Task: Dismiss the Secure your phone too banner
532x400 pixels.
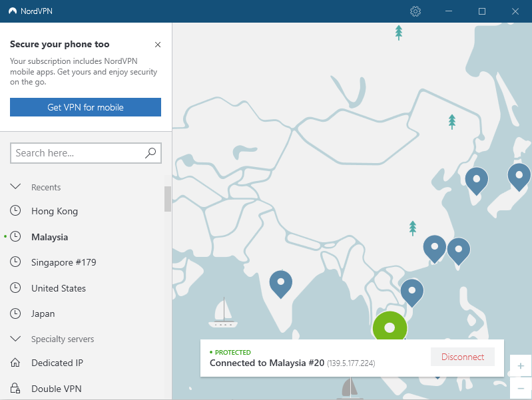Action: point(158,45)
